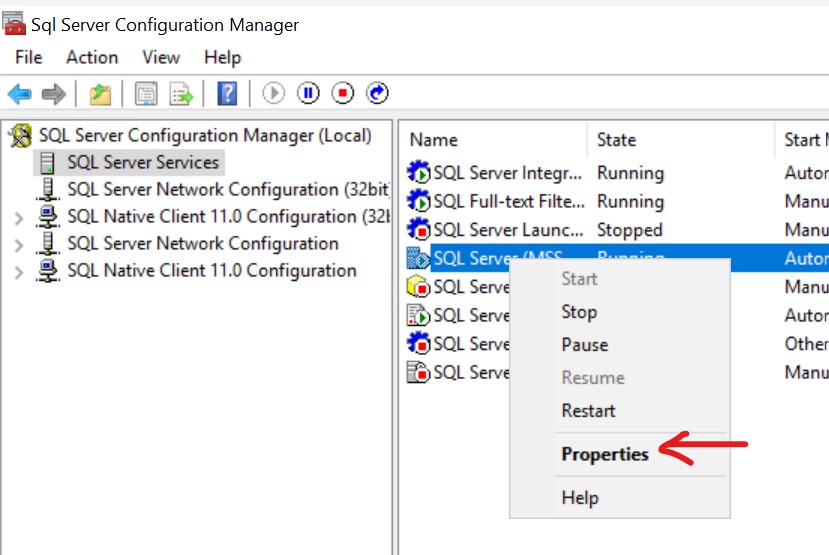Click the Stopped state cell
The height and width of the screenshot is (555, 829).
click(629, 229)
